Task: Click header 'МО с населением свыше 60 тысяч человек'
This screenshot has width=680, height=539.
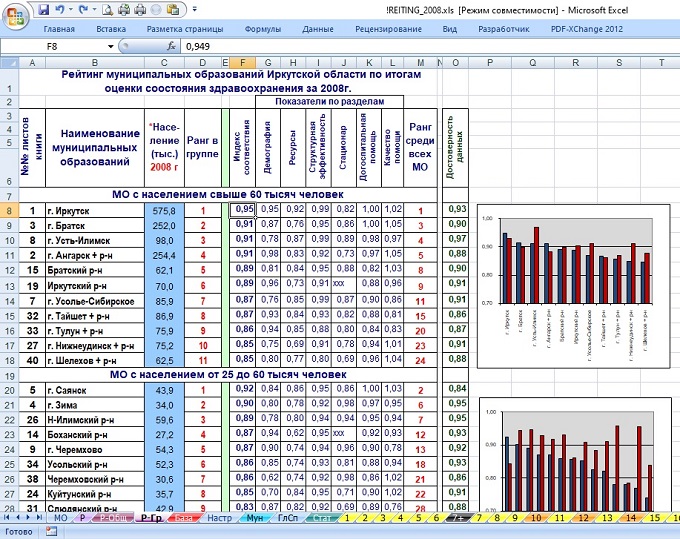Action: point(228,194)
